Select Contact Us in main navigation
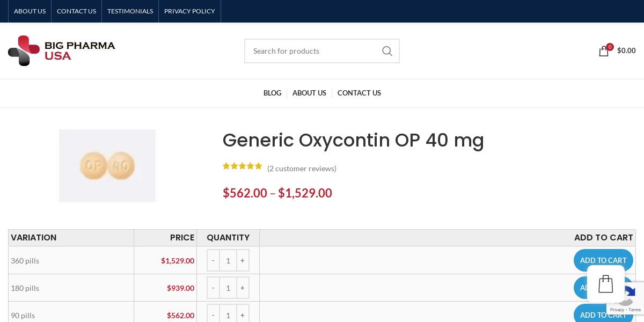Viewport: 644px width, 322px height. (x=359, y=93)
